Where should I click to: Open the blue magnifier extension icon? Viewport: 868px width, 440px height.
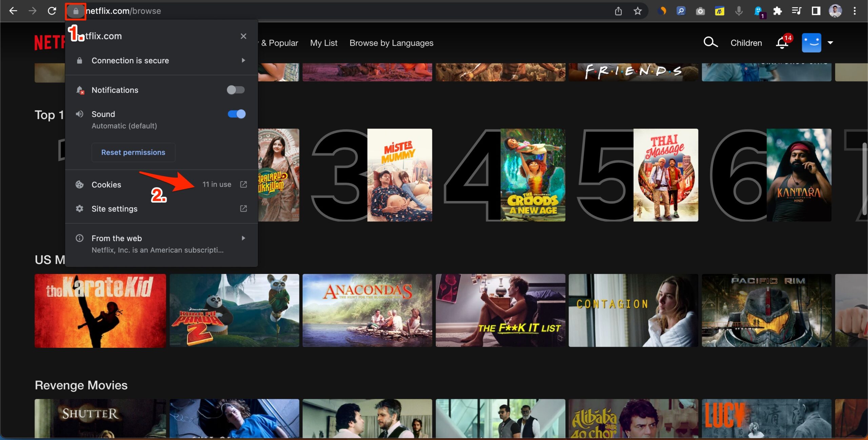click(x=681, y=11)
